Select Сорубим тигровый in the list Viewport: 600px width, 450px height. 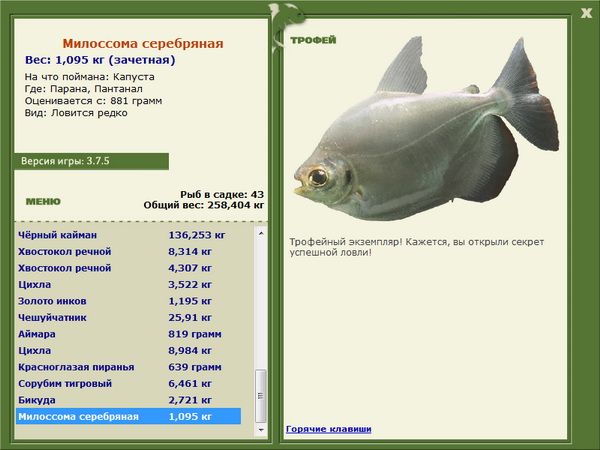click(x=129, y=383)
